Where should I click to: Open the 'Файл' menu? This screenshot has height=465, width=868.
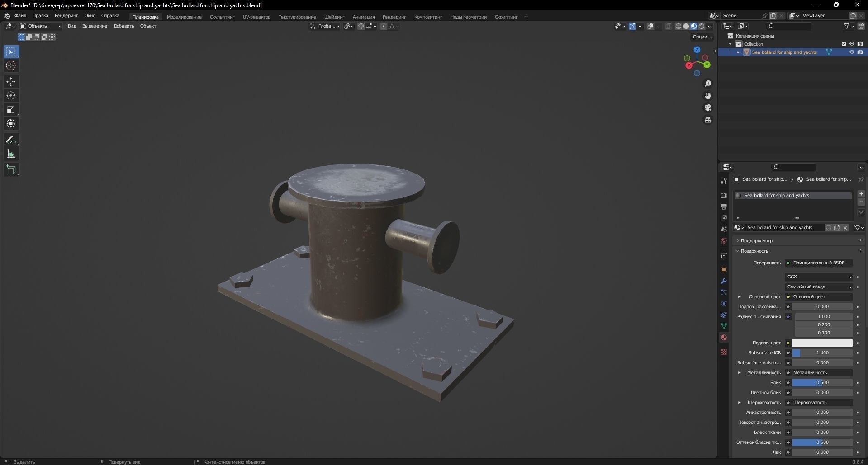coord(20,16)
